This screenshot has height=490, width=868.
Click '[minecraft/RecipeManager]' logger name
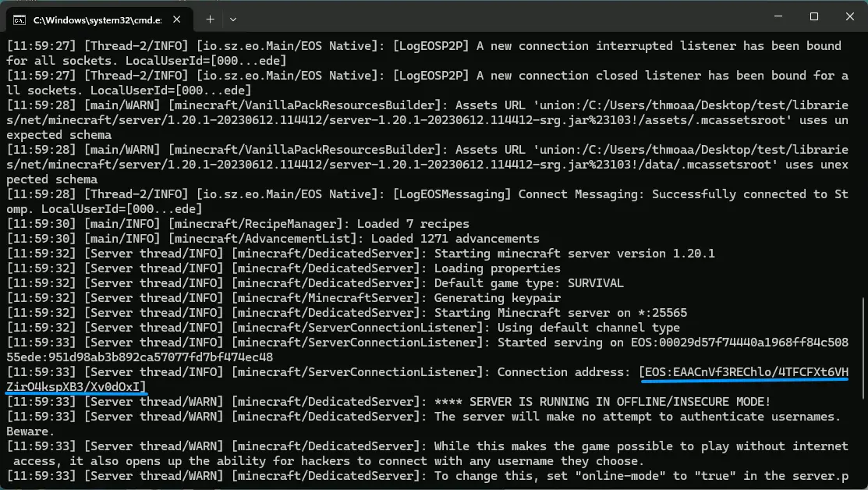(256, 224)
